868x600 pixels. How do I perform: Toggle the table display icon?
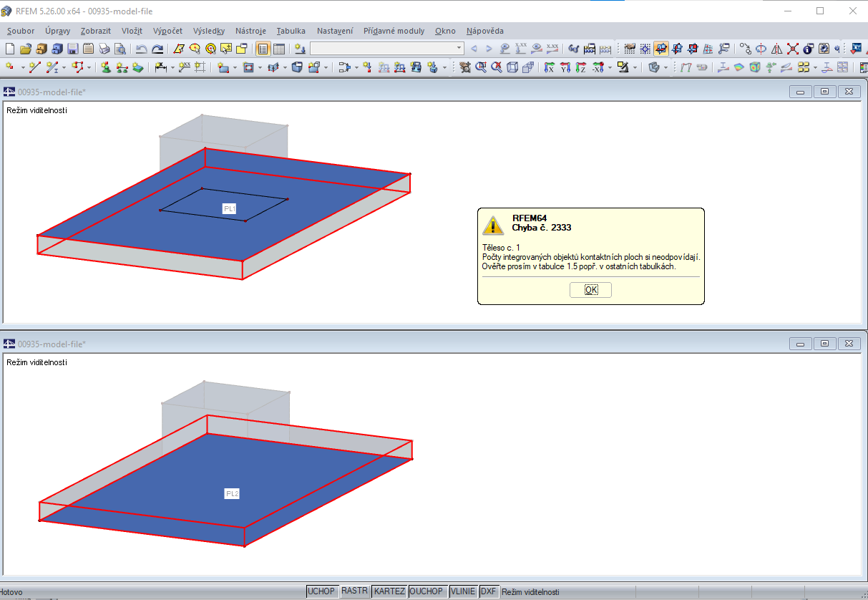coord(279,49)
